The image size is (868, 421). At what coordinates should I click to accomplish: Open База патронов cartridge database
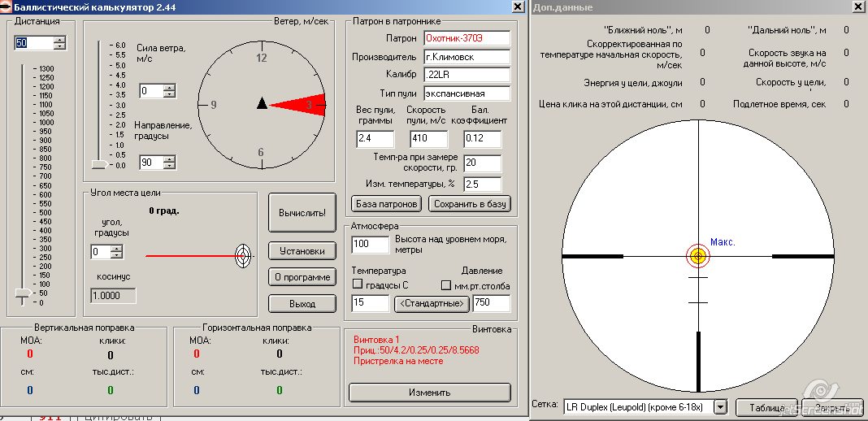click(x=386, y=204)
